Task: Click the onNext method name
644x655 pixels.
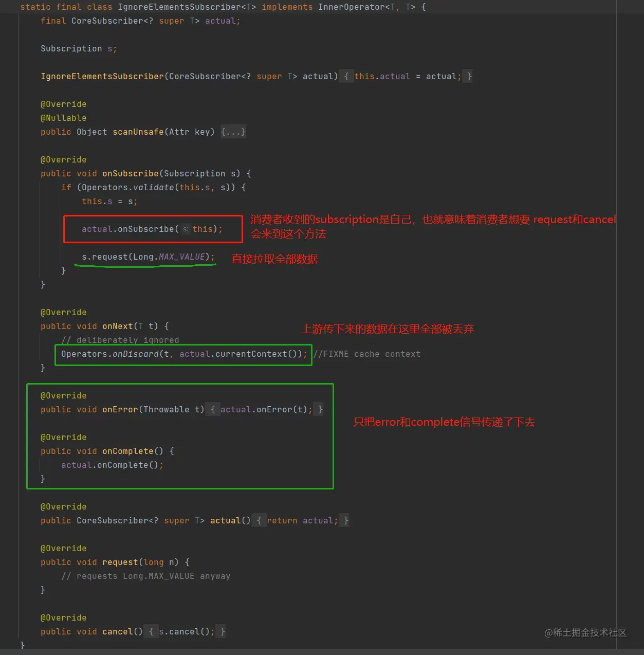Action: tap(118, 326)
